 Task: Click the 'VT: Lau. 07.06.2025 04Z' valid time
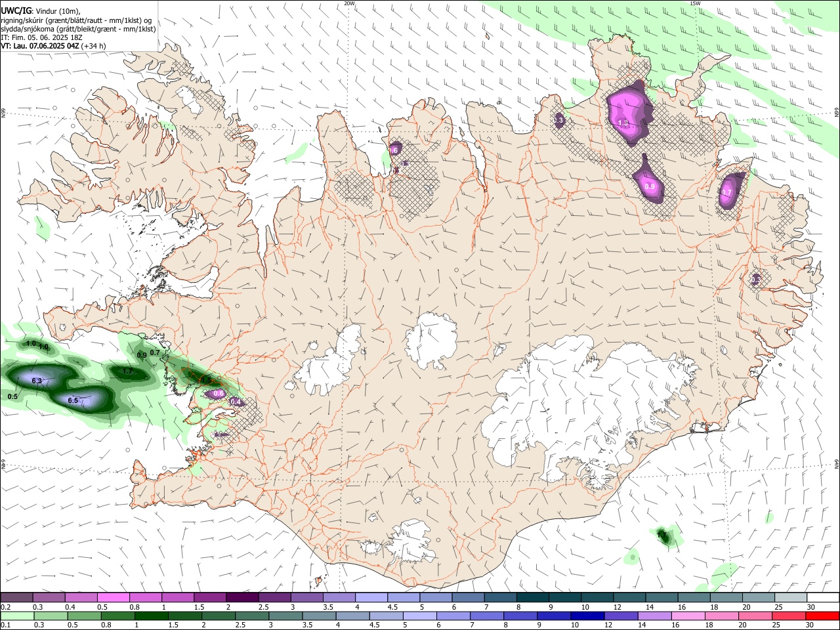coord(40,46)
